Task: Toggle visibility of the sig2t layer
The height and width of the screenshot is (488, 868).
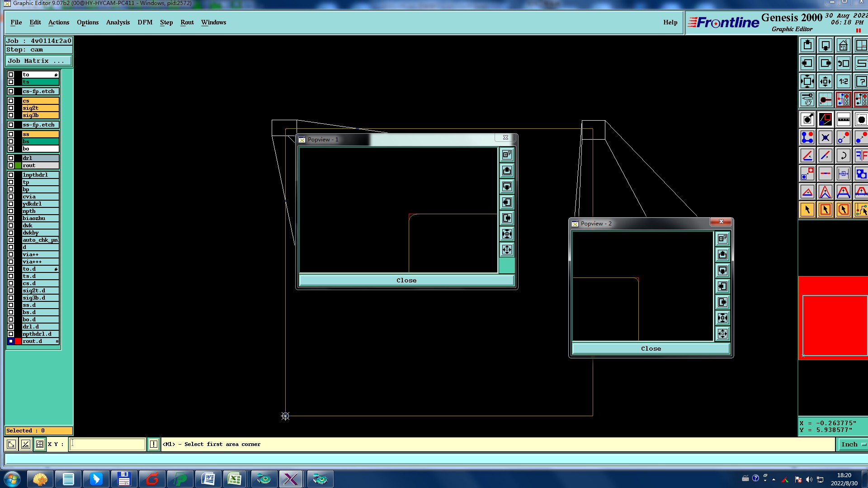Action: pos(11,108)
